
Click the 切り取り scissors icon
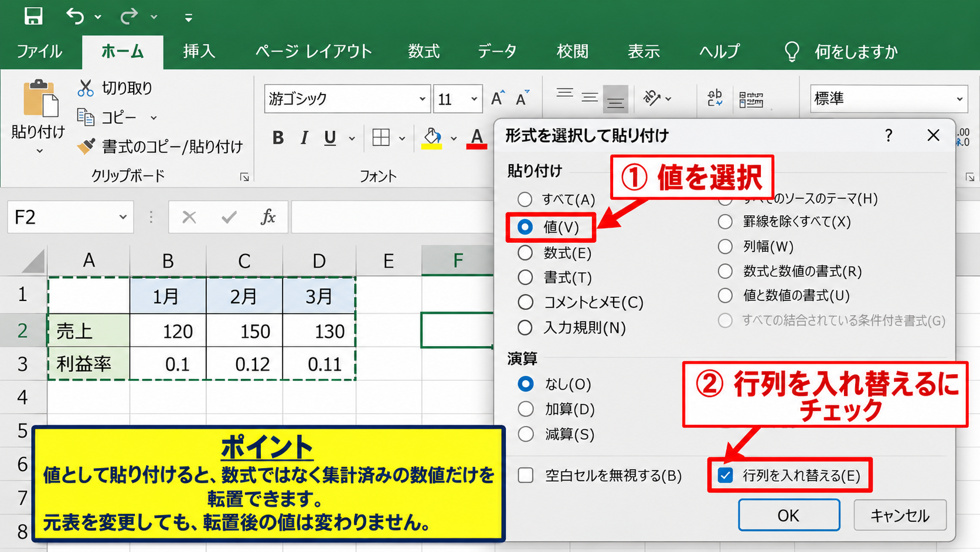point(86,88)
